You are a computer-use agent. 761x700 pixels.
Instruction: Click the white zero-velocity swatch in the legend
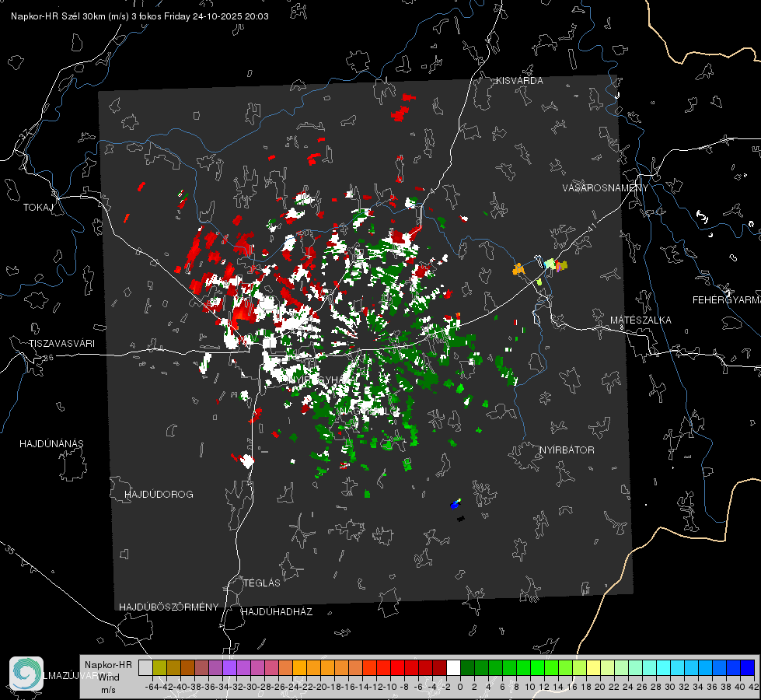(x=453, y=667)
